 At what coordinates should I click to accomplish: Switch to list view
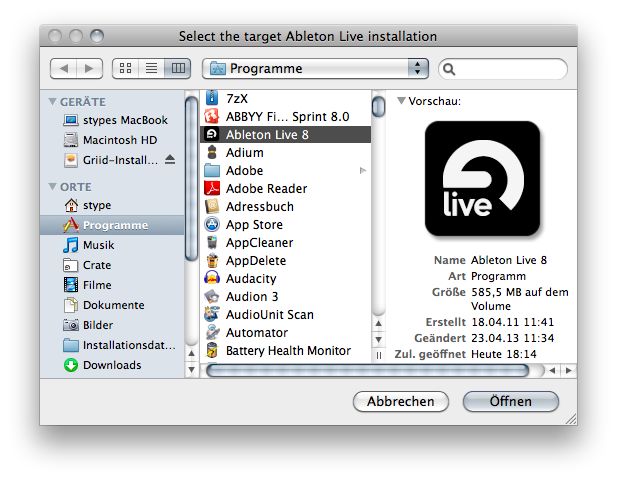point(151,68)
